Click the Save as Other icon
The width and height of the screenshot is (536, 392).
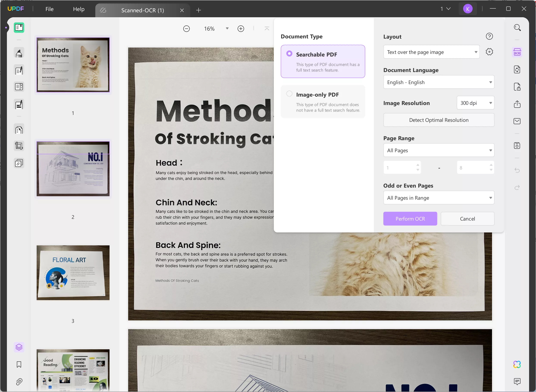click(x=517, y=146)
